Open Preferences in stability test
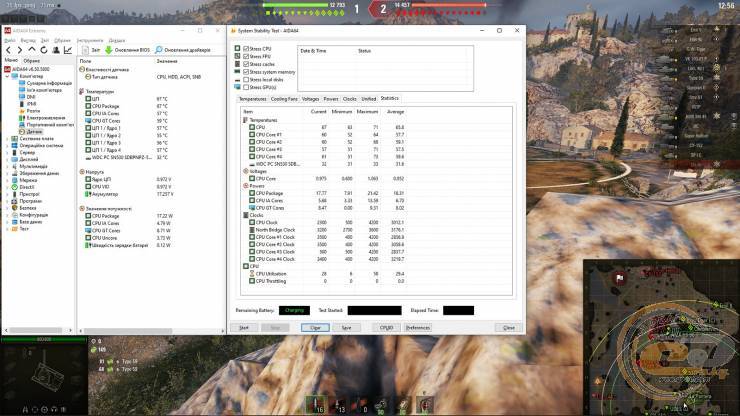This screenshot has width=740, height=416. click(418, 327)
